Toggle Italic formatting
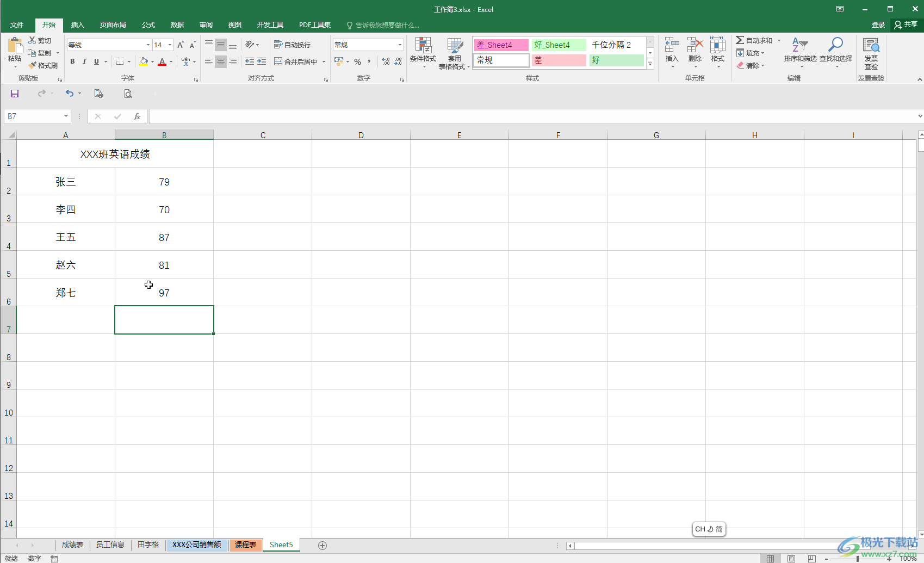 [84, 61]
